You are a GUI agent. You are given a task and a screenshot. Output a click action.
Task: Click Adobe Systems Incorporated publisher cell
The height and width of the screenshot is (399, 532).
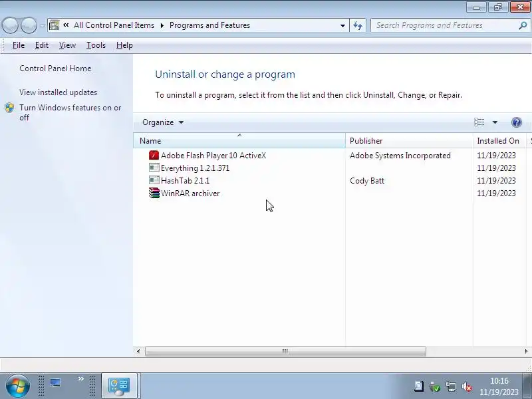pyautogui.click(x=400, y=156)
